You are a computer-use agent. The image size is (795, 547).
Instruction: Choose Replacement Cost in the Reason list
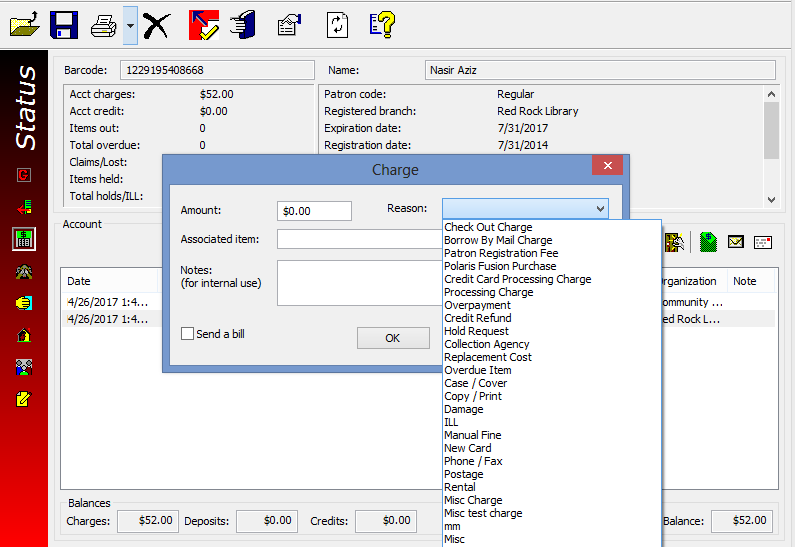tap(488, 357)
